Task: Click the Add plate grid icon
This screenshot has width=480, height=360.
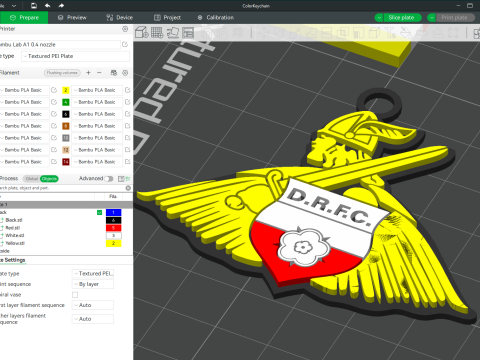Action: [x=157, y=32]
